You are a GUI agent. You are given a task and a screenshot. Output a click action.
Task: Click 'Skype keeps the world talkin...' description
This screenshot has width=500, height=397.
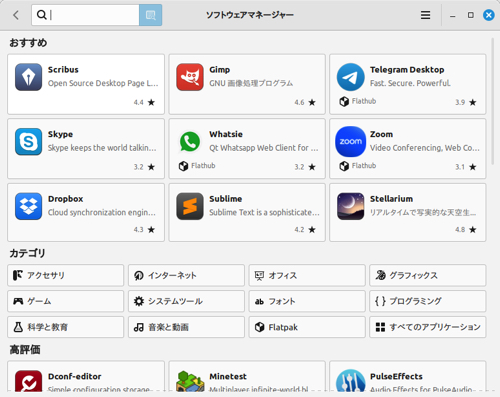(x=102, y=148)
